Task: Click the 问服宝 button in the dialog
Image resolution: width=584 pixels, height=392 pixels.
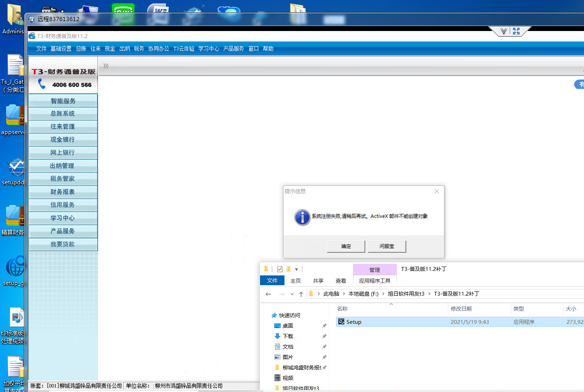Action: tap(387, 246)
